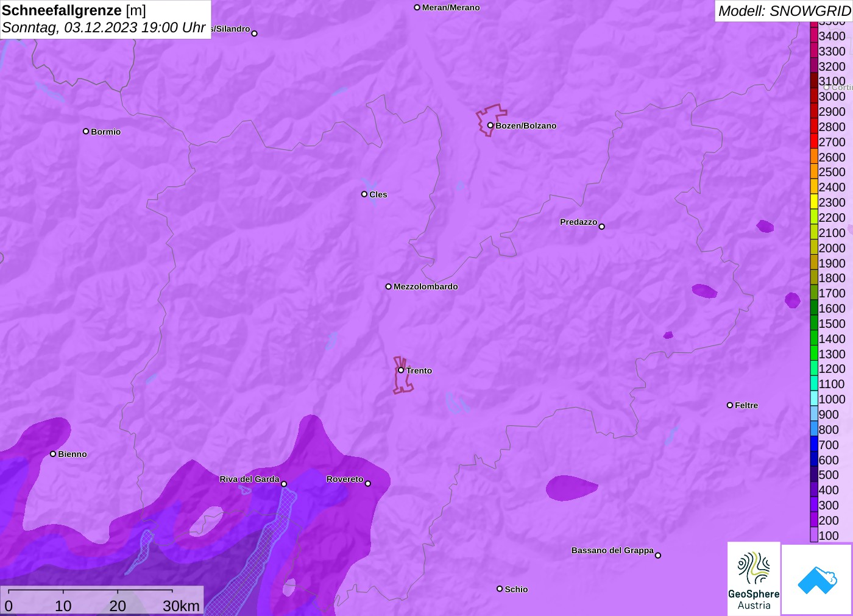Click the Bassano del Grappa marker dot
853x616 pixels.
[658, 555]
